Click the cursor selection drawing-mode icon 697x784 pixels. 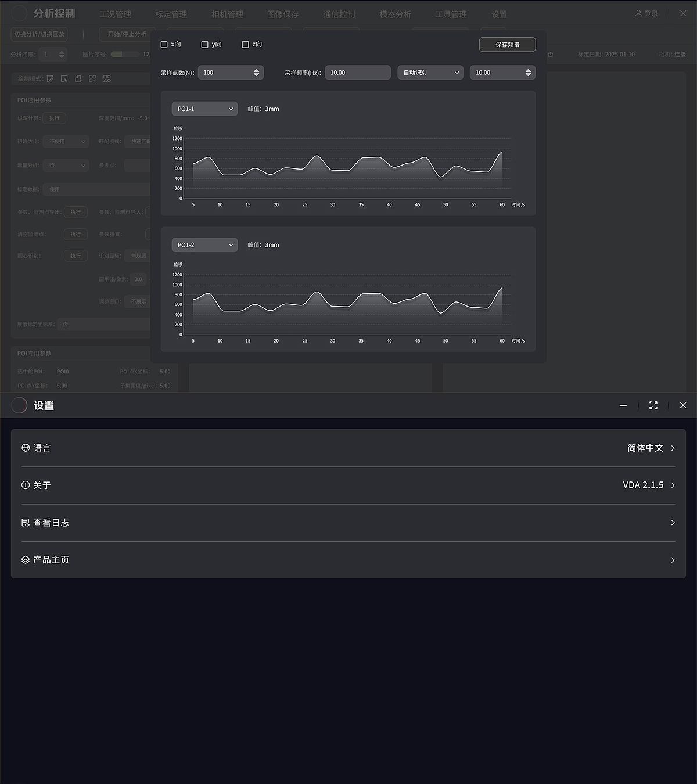(x=64, y=78)
